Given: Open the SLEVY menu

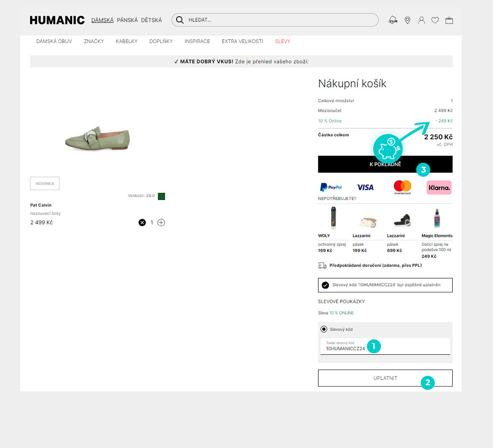Looking at the screenshot, I should [x=283, y=41].
